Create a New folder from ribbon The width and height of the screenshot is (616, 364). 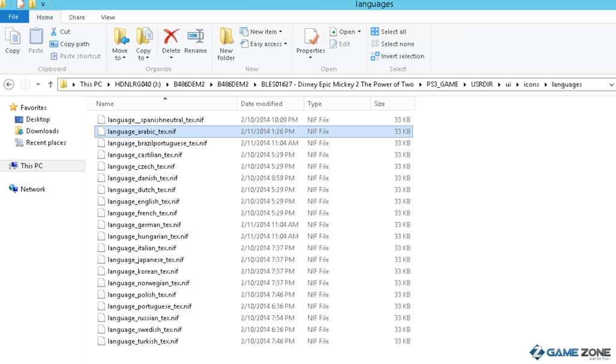click(226, 44)
